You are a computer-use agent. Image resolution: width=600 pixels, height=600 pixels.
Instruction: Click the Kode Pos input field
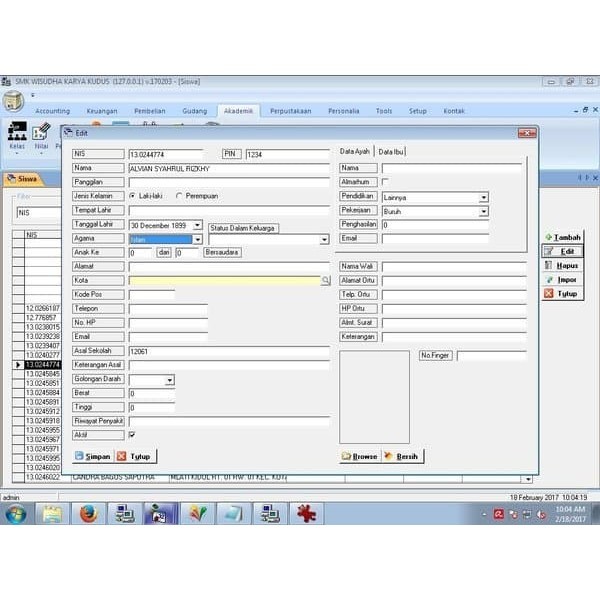pyautogui.click(x=152, y=295)
